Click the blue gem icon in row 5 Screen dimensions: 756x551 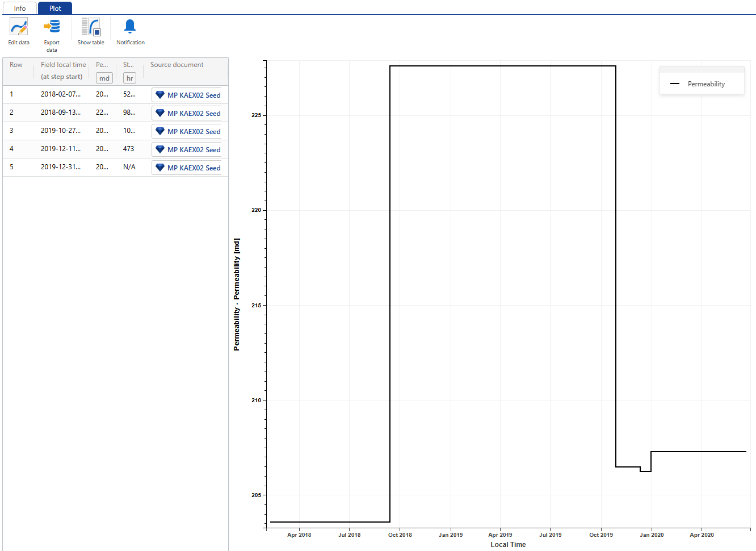point(160,168)
